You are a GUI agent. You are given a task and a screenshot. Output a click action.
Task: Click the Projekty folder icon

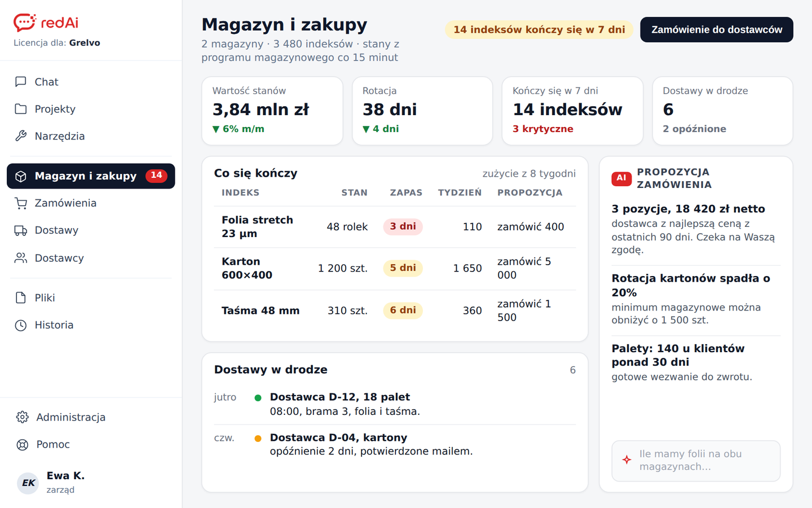21,109
